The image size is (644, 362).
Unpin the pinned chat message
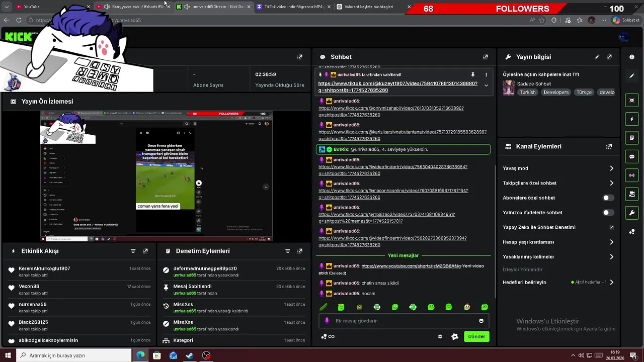coord(472,74)
